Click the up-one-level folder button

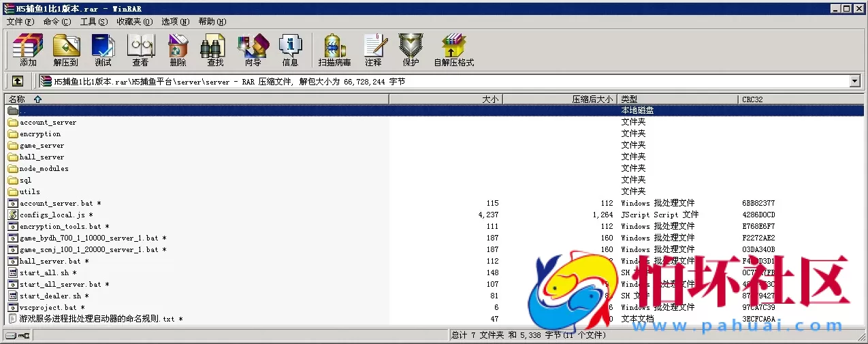click(18, 81)
